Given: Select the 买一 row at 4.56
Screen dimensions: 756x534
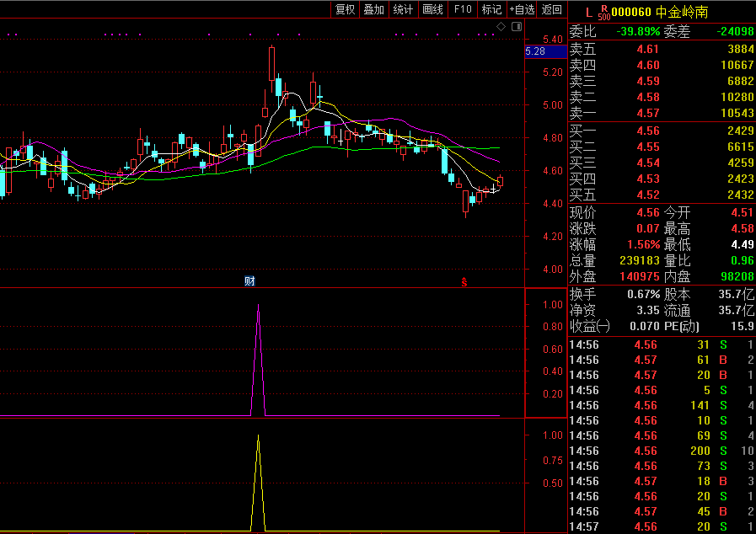Looking at the screenshot, I should [662, 131].
